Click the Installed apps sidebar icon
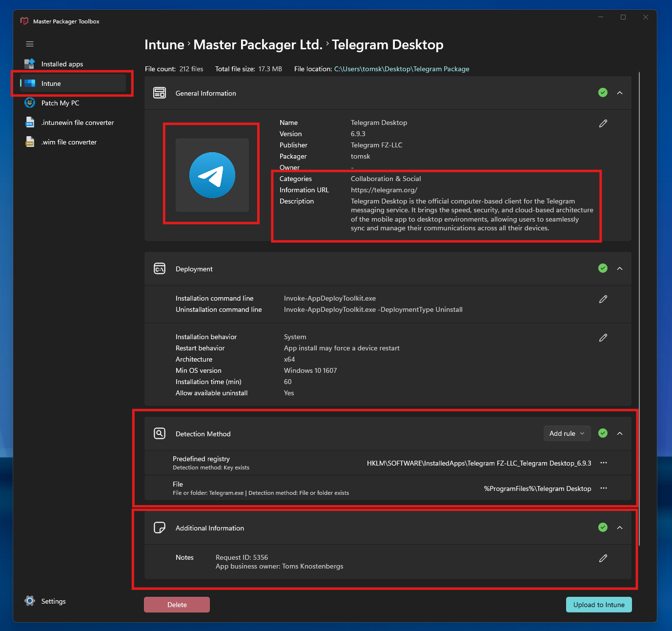Viewport: 672px width, 631px height. 30,63
